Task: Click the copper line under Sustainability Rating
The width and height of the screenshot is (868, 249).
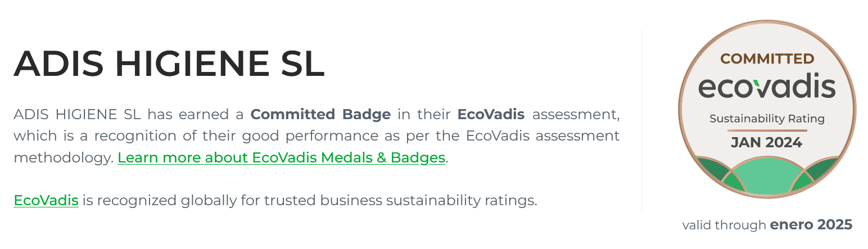Action: point(767,130)
